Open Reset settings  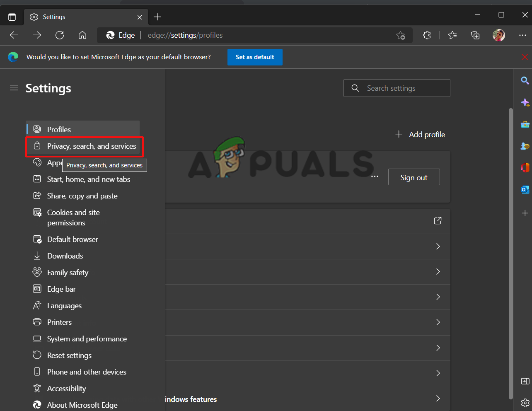pos(83,355)
